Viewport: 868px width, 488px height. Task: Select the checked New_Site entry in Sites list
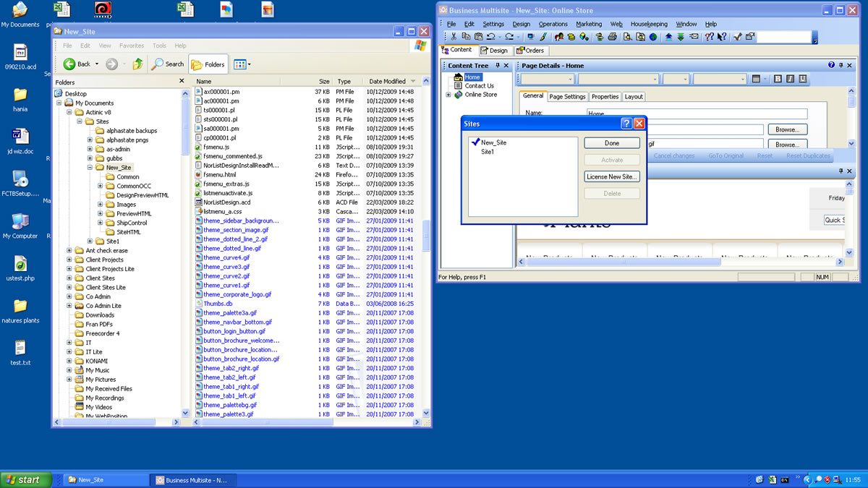tap(493, 142)
